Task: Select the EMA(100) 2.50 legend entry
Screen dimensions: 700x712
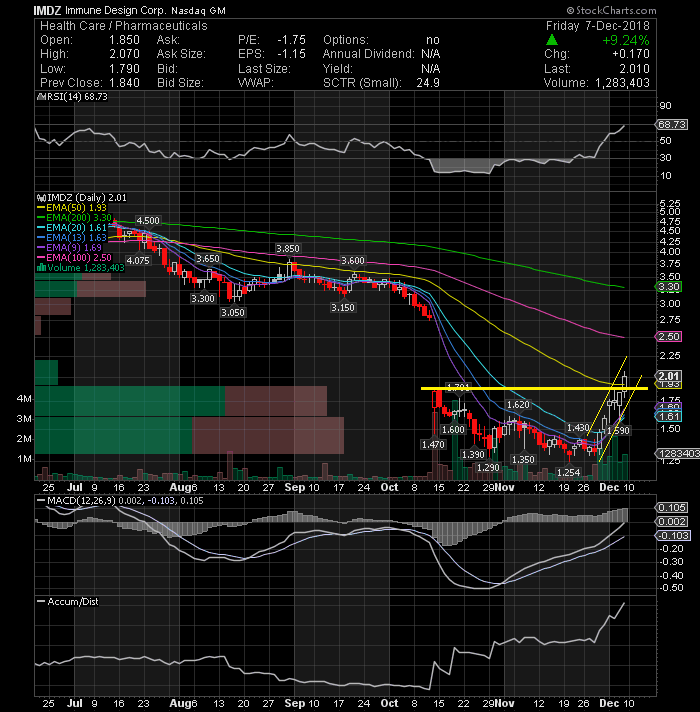Action: pos(74,257)
